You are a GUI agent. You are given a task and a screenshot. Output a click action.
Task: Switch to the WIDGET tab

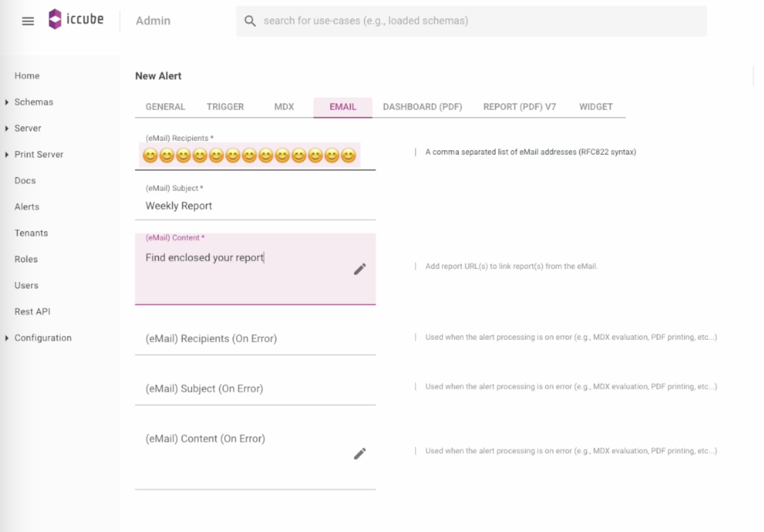point(596,107)
